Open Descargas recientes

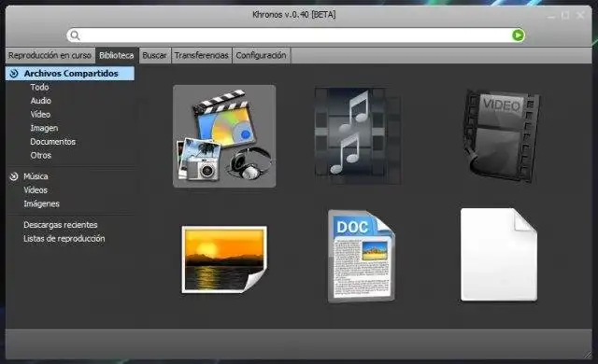(x=61, y=225)
